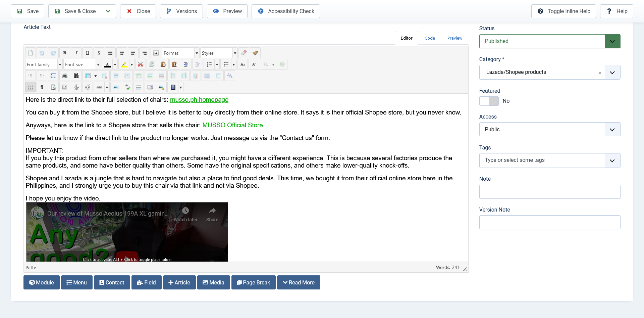Follow the musso.ph homepage link

click(199, 100)
